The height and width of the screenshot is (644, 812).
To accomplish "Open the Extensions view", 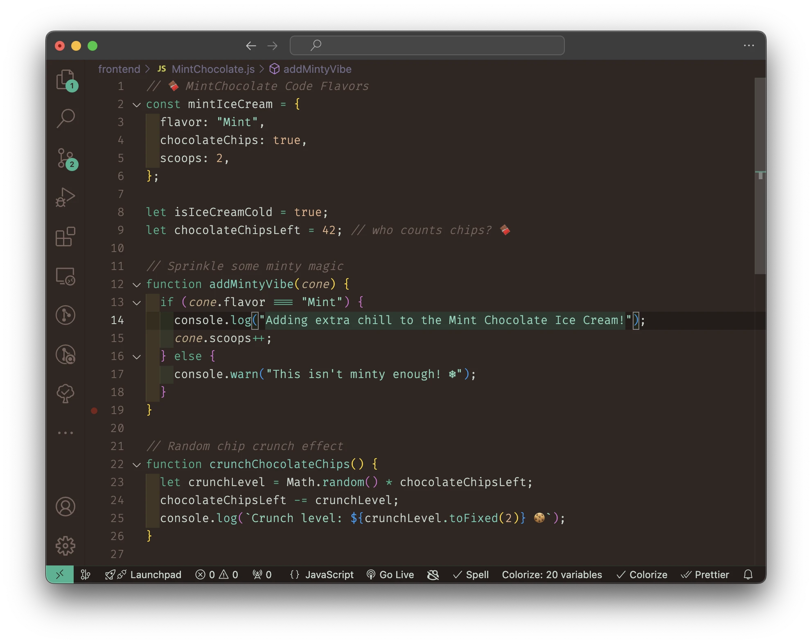I will click(65, 236).
